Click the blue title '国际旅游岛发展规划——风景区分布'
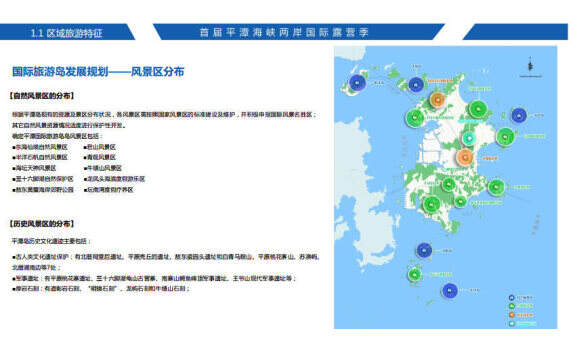 tap(98, 71)
